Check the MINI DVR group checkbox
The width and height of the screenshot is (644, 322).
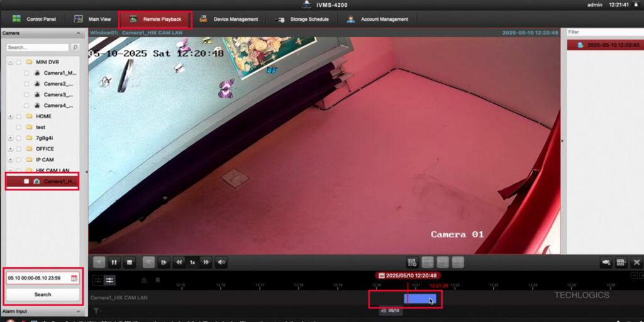[x=19, y=62]
